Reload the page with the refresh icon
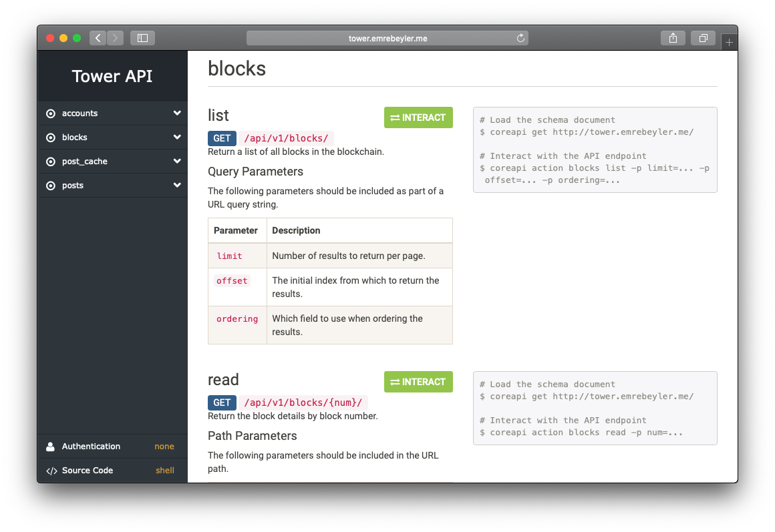The image size is (775, 532). [520, 38]
